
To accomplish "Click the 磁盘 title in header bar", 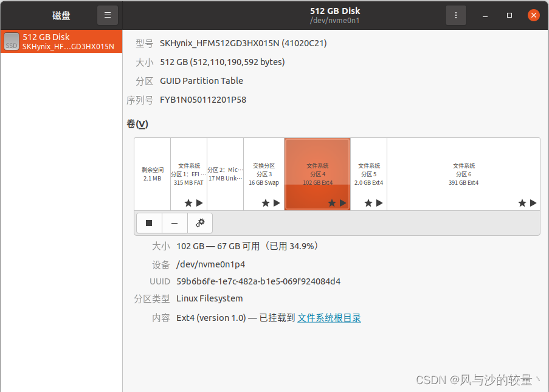I will tap(61, 15).
